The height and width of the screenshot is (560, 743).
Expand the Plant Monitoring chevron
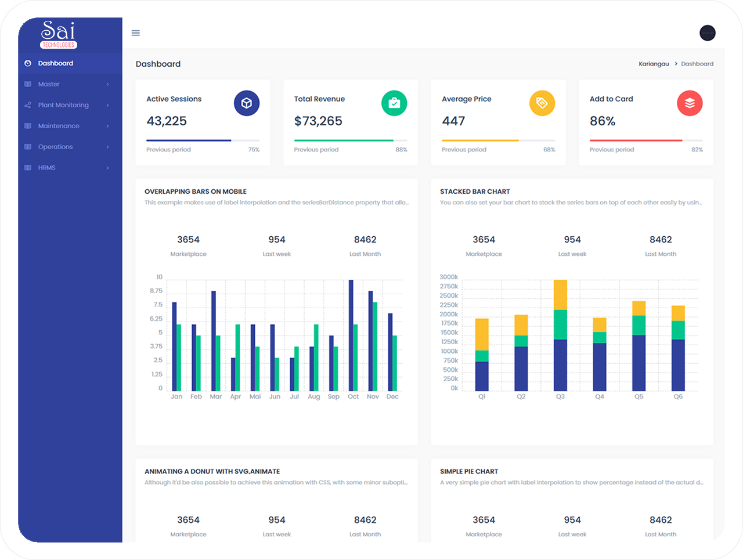pos(108,105)
